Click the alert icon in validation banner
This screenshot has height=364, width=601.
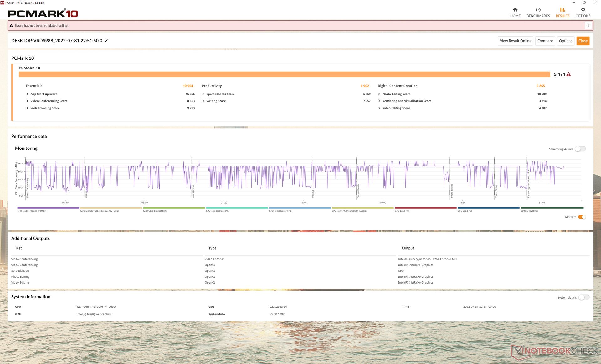[x=11, y=26]
